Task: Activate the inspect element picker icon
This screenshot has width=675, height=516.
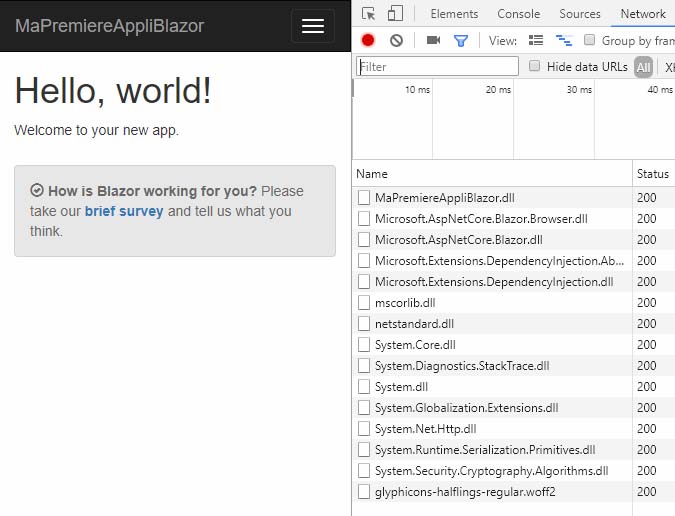Action: [x=368, y=14]
